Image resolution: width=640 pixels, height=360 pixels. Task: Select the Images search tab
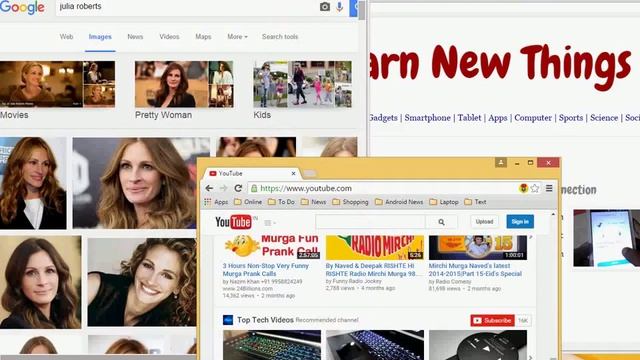[x=100, y=37]
